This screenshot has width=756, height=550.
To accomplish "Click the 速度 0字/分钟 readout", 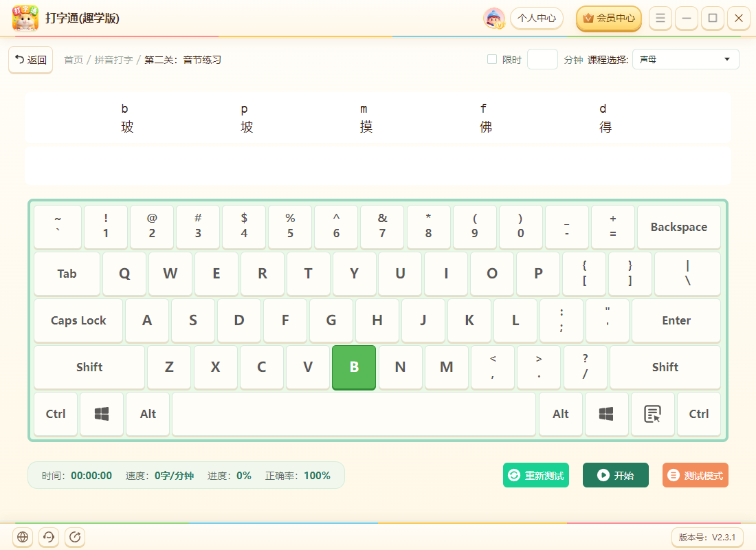I will [x=159, y=476].
